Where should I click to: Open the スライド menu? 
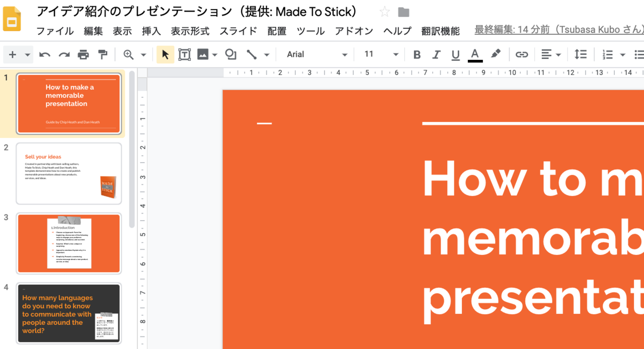point(238,31)
